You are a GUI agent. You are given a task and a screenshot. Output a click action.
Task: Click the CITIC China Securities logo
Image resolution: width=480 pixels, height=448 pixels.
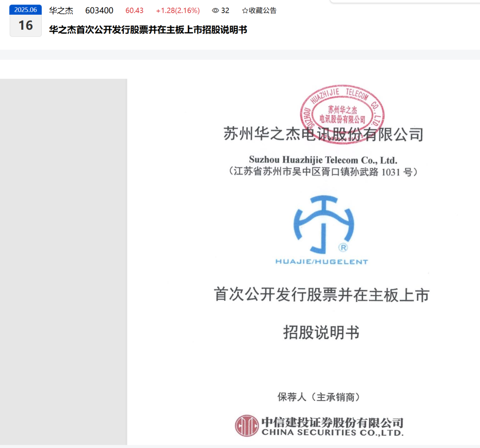tap(247, 425)
